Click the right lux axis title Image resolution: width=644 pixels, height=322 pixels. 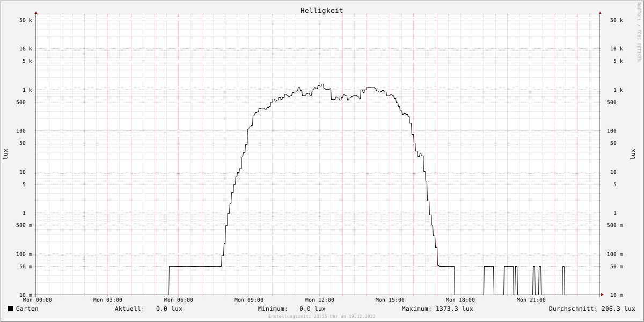pyautogui.click(x=633, y=154)
